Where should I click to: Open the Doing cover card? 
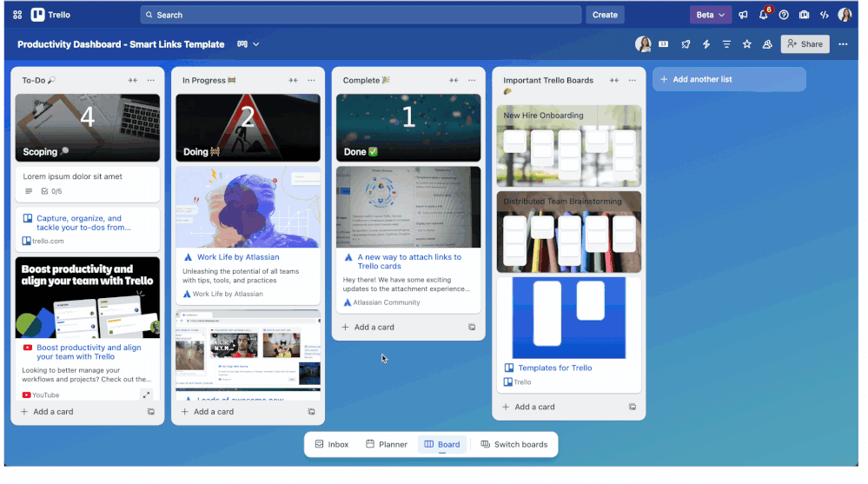point(248,128)
